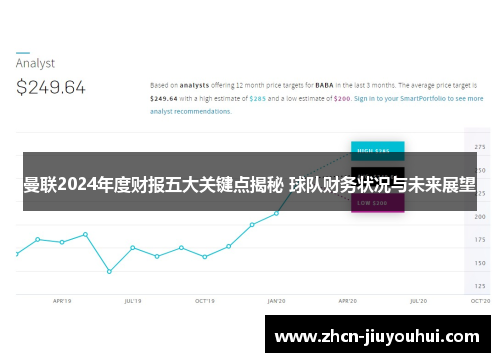Click the 125 y-axis value

(x=480, y=286)
